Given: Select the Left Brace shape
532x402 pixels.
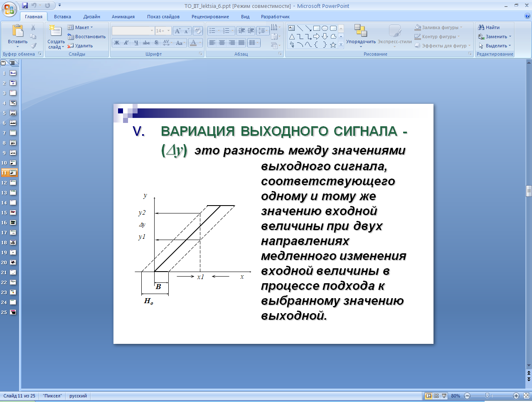Looking at the screenshot, I should click(x=317, y=45).
